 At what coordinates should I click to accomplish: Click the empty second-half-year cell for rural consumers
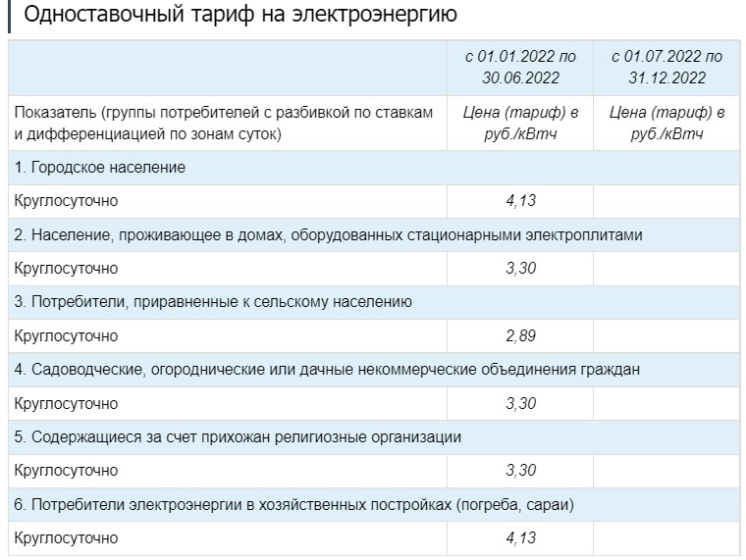[666, 336]
